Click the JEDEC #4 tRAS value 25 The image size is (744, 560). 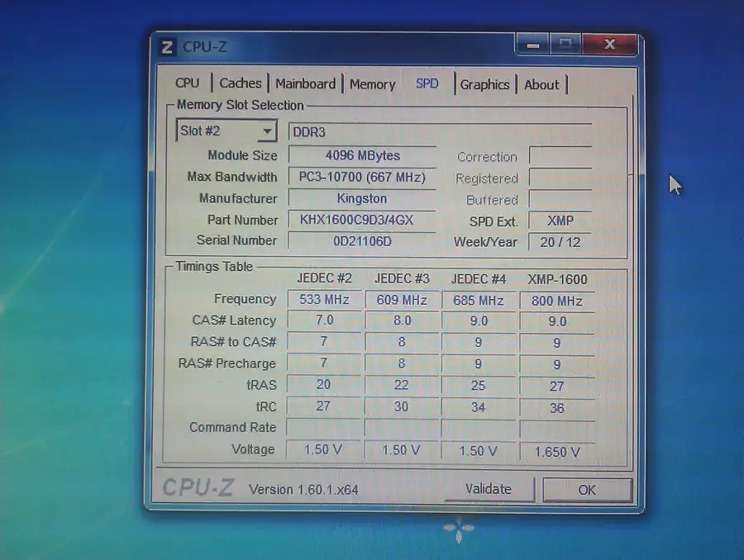click(x=479, y=386)
